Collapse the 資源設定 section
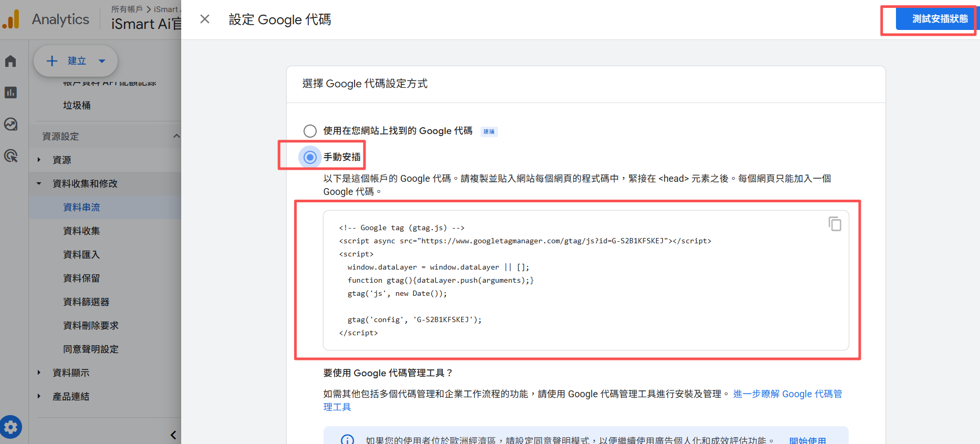This screenshot has width=980, height=444. click(176, 136)
